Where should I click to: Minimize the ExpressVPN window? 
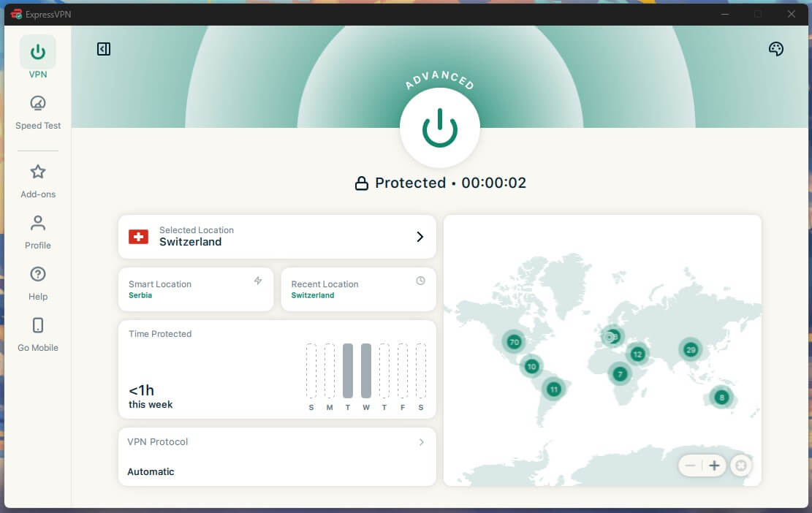point(725,14)
